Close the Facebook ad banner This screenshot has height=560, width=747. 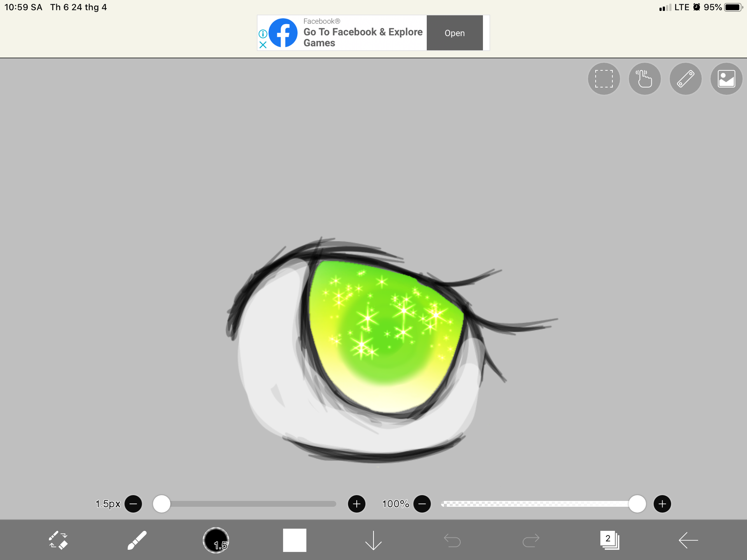[263, 45]
